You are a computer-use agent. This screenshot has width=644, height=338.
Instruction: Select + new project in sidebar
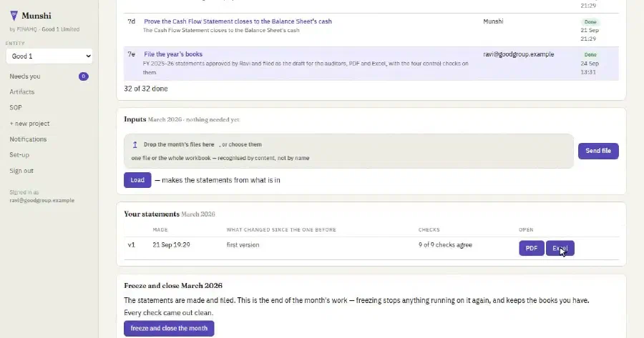29,124
